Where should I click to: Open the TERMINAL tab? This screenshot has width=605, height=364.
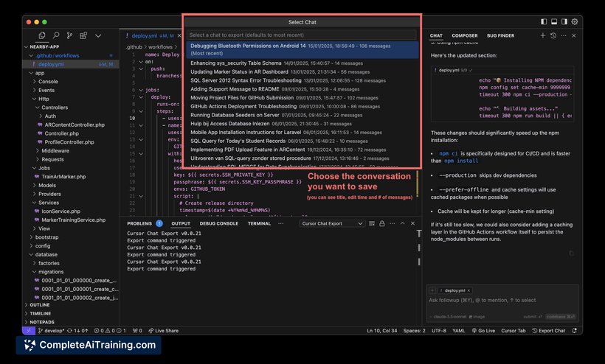click(259, 223)
